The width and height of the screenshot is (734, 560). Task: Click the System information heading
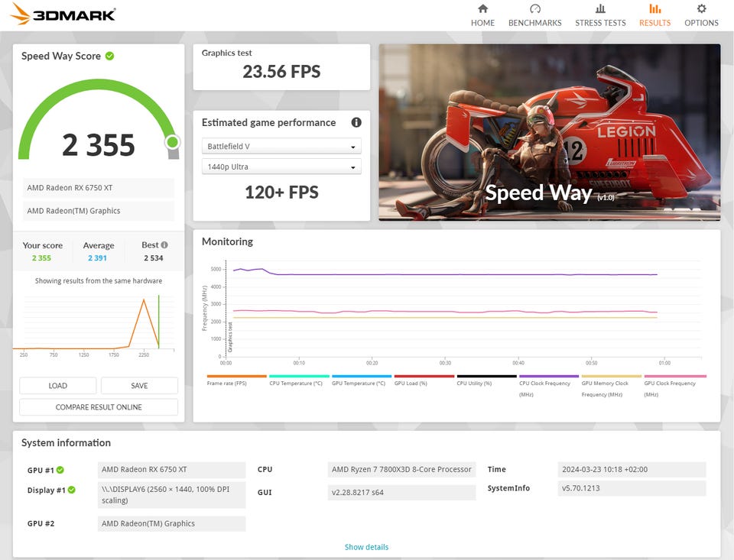click(x=66, y=442)
